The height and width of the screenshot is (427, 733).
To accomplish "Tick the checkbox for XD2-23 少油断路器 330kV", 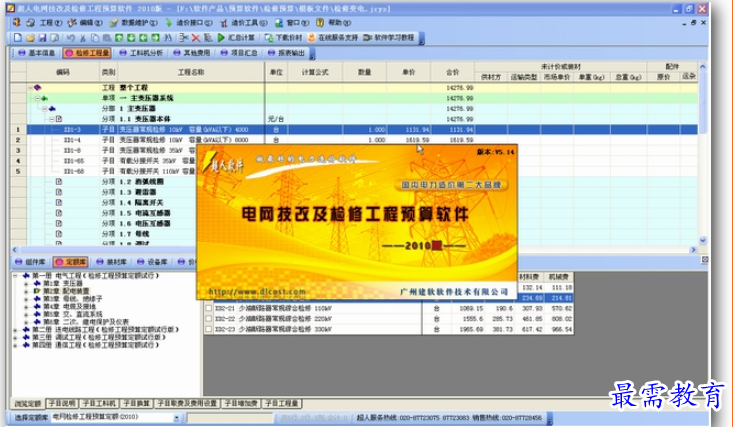I will (208, 329).
